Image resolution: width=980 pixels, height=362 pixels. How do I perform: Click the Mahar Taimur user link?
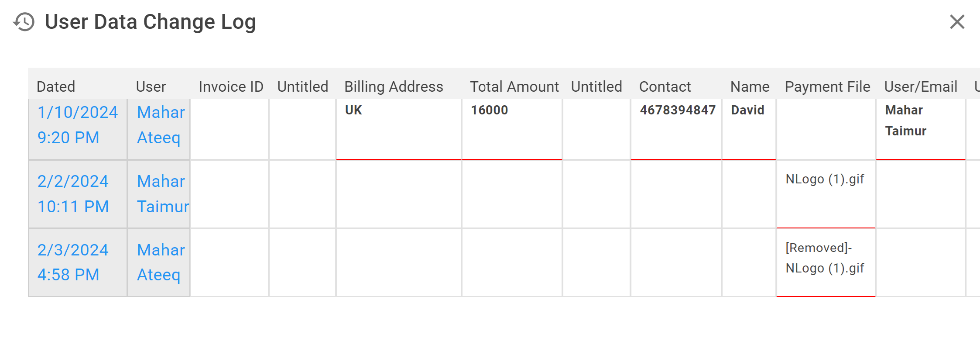click(x=163, y=194)
